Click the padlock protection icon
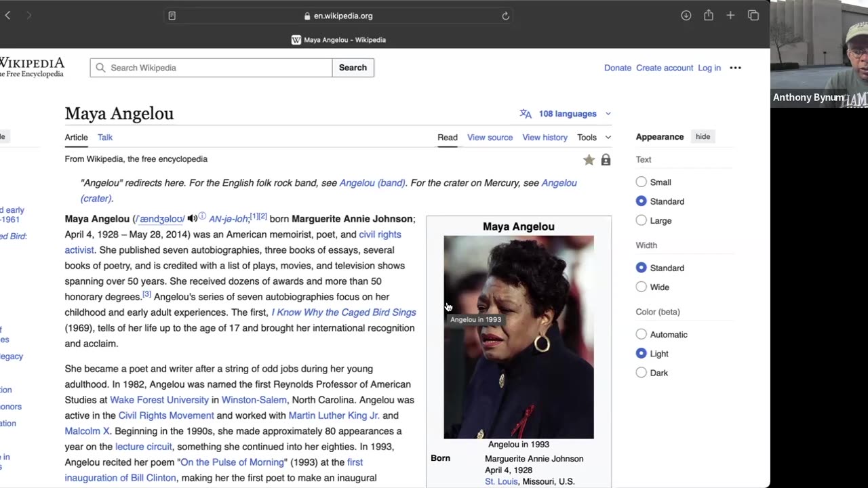The width and height of the screenshot is (868, 488). pos(606,160)
